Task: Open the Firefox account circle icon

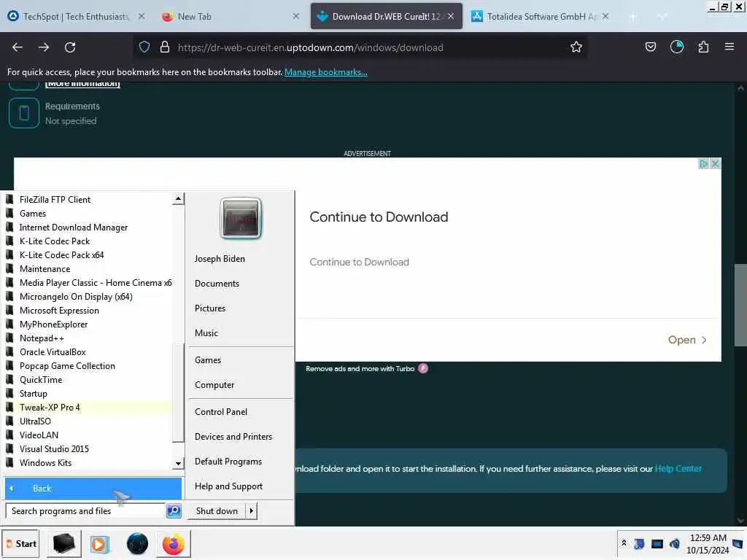Action: click(676, 47)
